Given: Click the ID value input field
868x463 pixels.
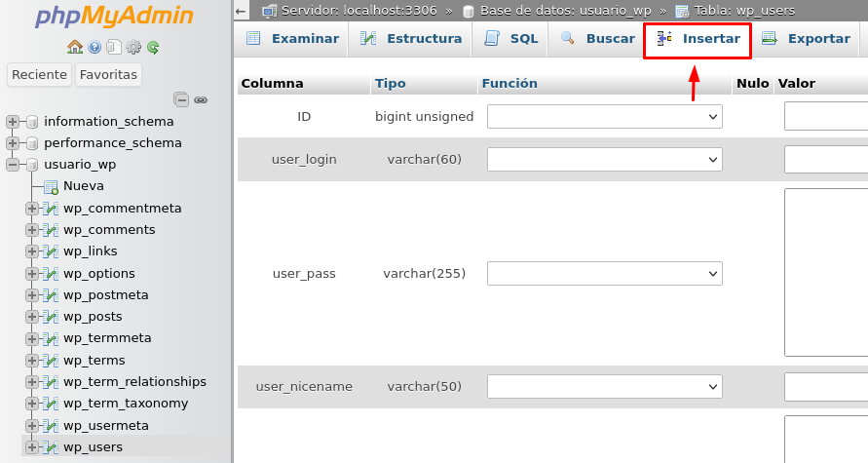Looking at the screenshot, I should (x=826, y=117).
